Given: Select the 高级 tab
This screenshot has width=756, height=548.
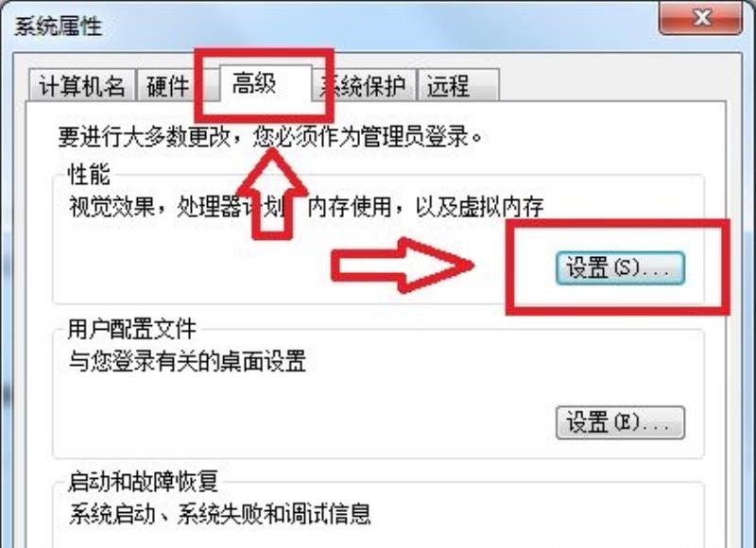Looking at the screenshot, I should [x=266, y=83].
